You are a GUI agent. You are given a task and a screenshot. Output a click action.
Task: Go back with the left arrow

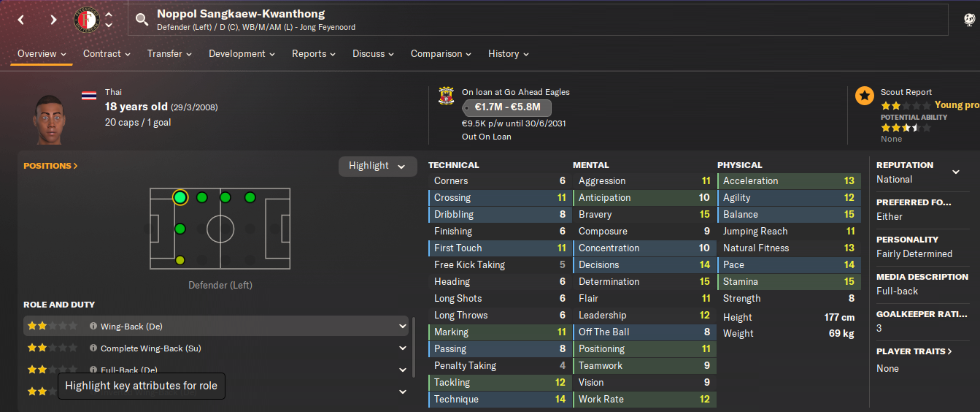(x=21, y=20)
